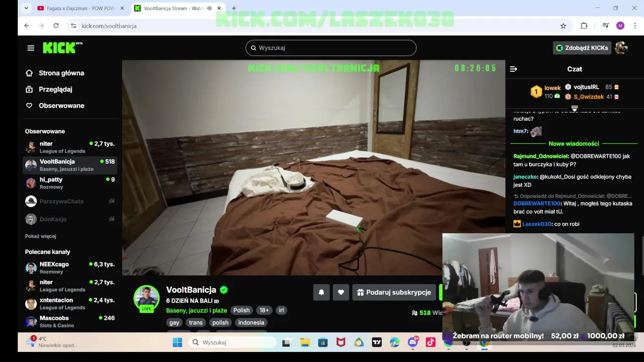View site information icon in address bar

[x=73, y=26]
